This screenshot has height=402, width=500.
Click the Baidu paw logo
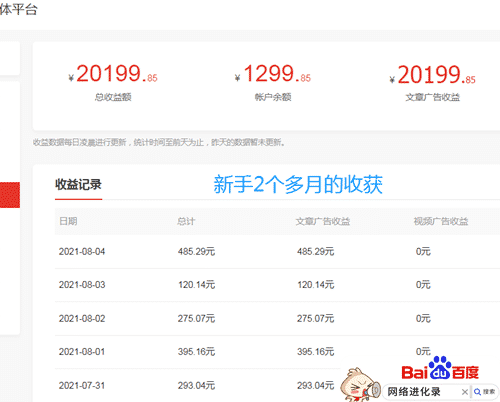(x=440, y=368)
